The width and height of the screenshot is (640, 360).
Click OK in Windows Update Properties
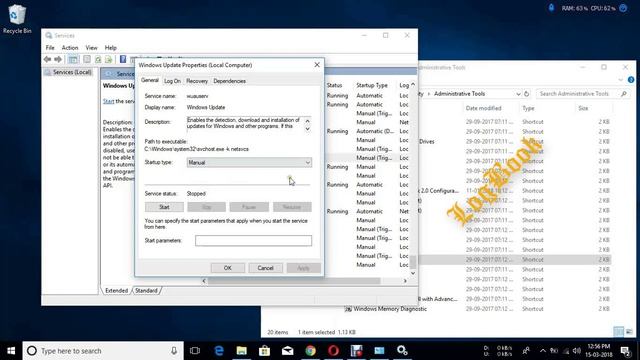point(228,268)
